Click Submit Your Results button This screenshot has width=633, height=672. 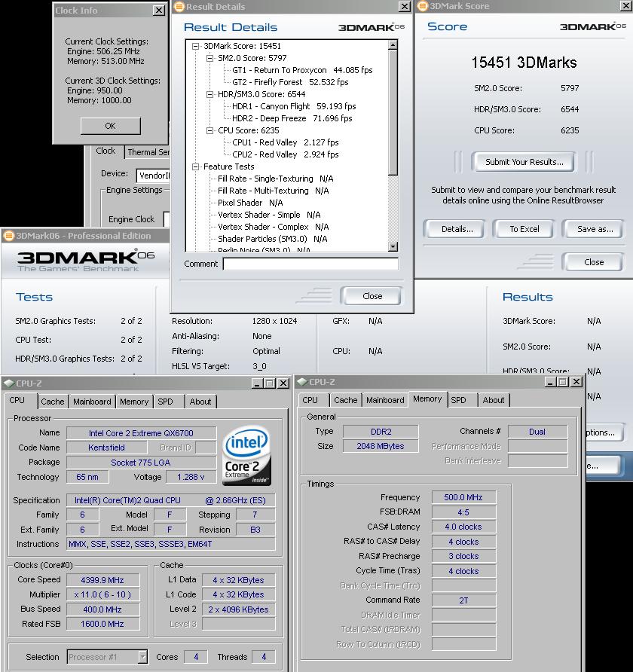524,162
